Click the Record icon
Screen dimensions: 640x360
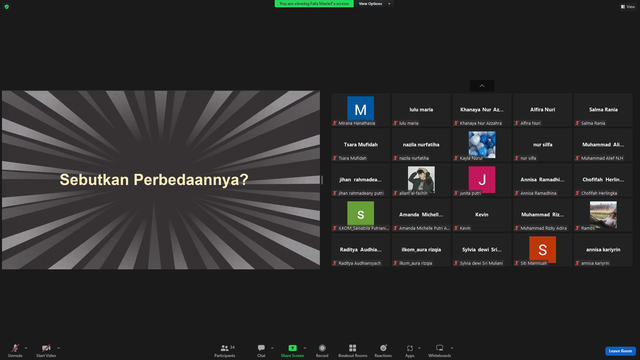(322, 348)
